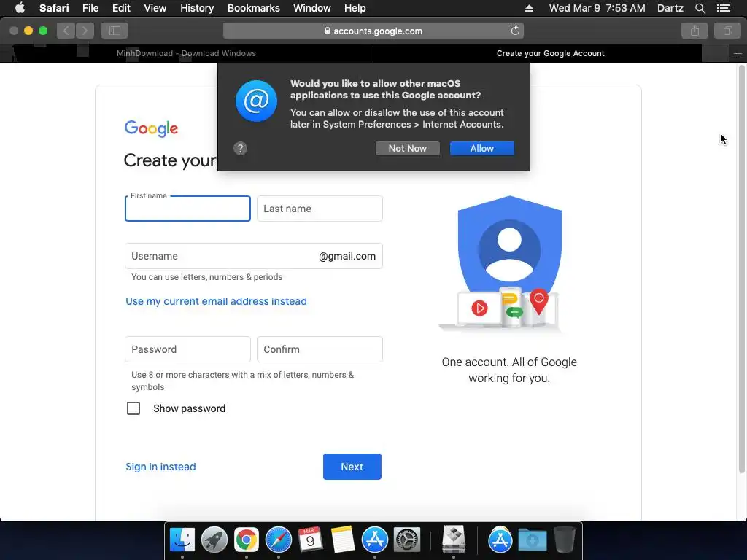Click the page vertical scrollbar
This screenshot has width=747, height=560.
click(x=741, y=269)
